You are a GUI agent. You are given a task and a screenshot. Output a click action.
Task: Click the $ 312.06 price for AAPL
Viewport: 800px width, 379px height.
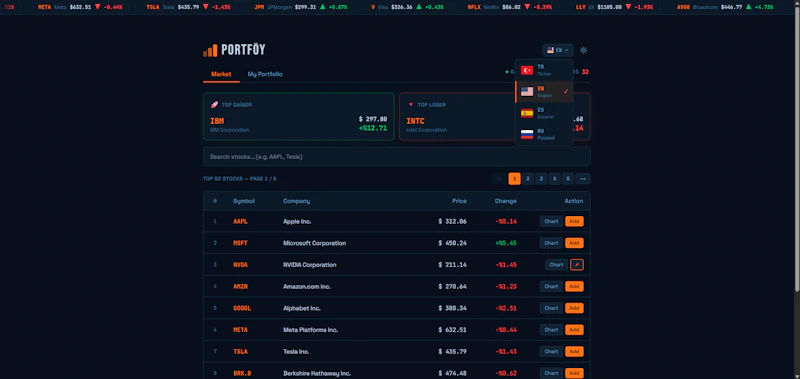[x=453, y=221]
